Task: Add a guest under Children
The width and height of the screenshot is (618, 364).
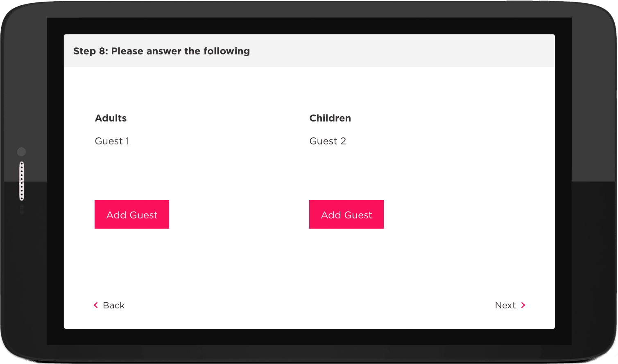Action: click(346, 214)
